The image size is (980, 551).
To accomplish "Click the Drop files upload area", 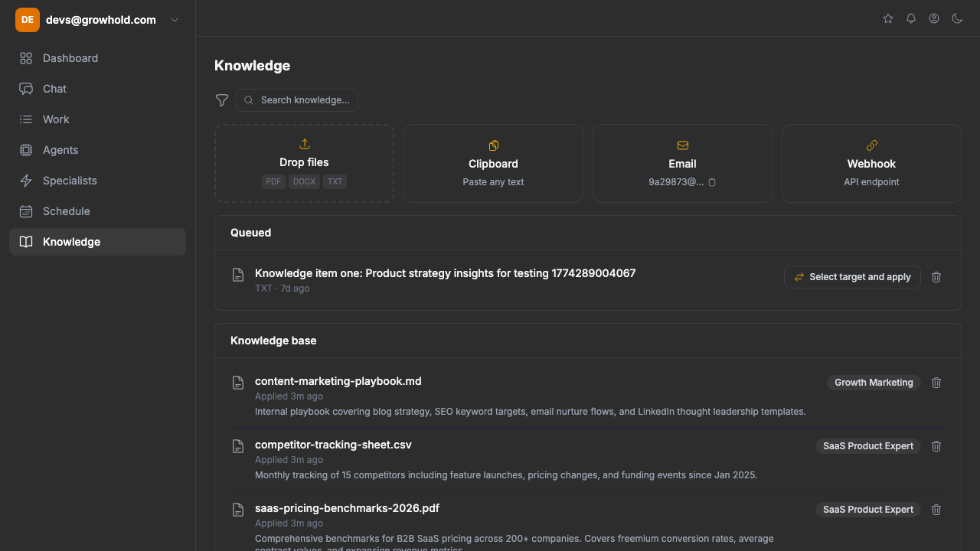I will (304, 163).
